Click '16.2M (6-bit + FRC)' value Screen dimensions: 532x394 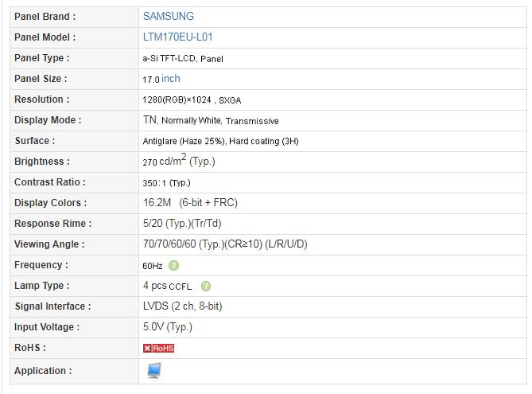pos(190,203)
